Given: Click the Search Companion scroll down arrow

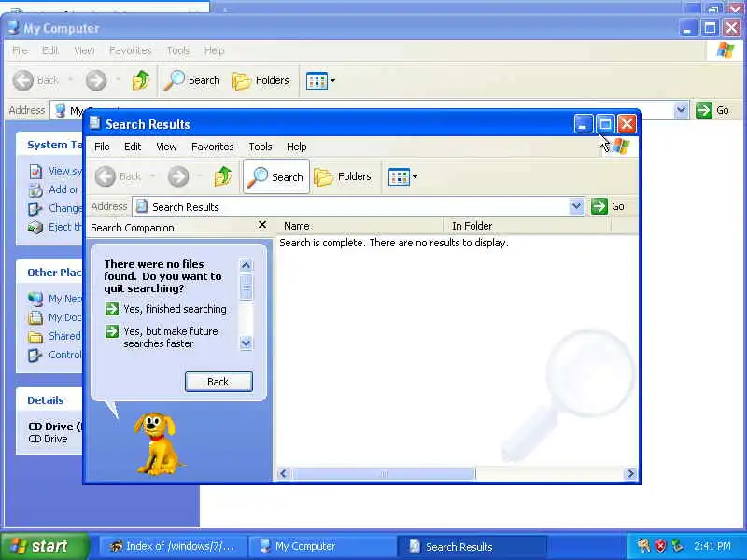Looking at the screenshot, I should click(x=246, y=343).
